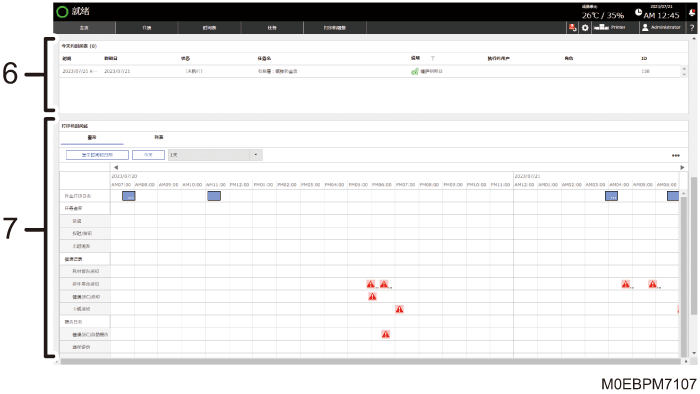This screenshot has height=394, width=700.
Task: Open the alarm bell notification icon
Action: coord(692,12)
